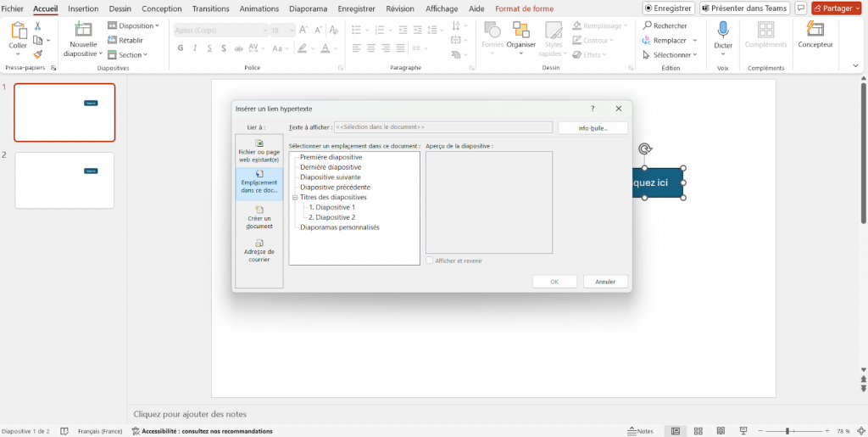Image resolution: width=868 pixels, height=437 pixels.
Task: Open the Animations tab
Action: [259, 8]
